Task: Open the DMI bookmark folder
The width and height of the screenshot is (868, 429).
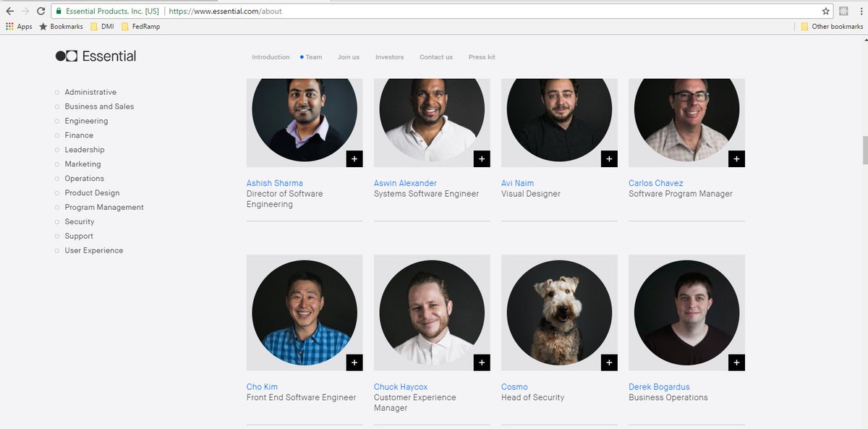Action: pyautogui.click(x=102, y=27)
